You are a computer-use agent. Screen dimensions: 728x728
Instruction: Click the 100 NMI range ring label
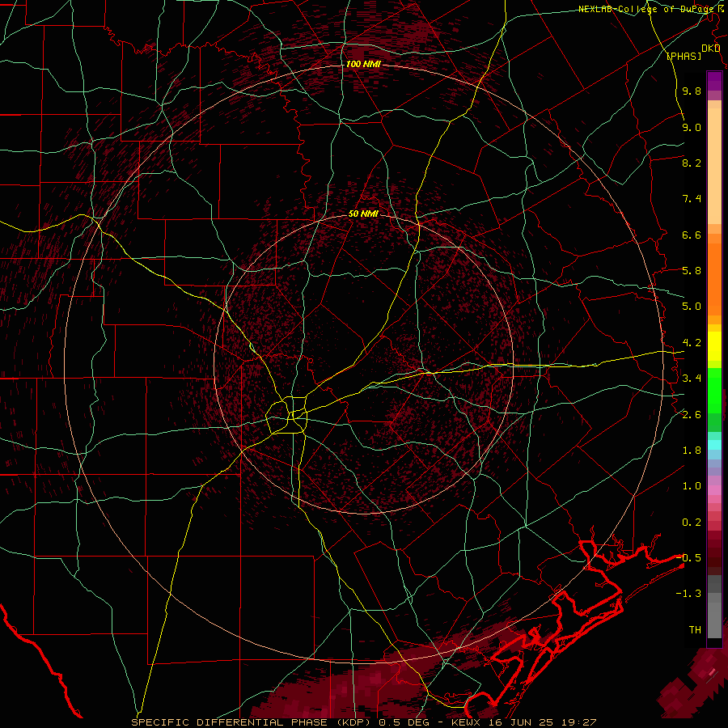pyautogui.click(x=363, y=64)
